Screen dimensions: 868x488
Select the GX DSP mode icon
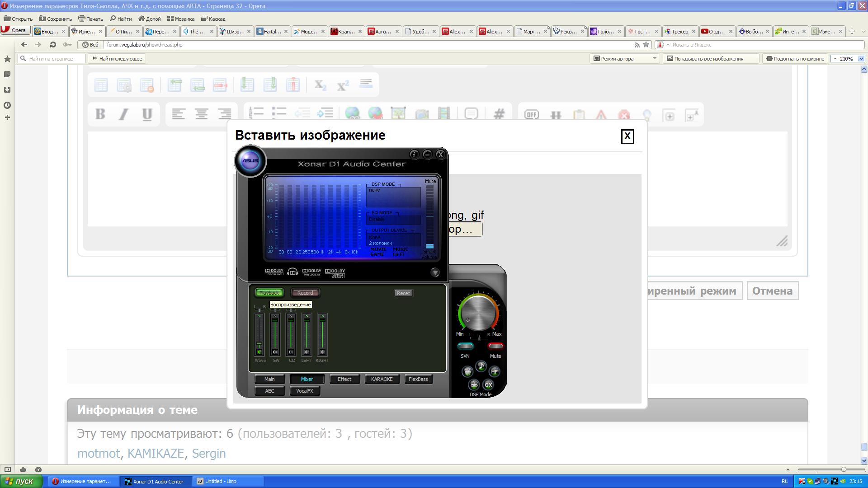click(x=488, y=385)
